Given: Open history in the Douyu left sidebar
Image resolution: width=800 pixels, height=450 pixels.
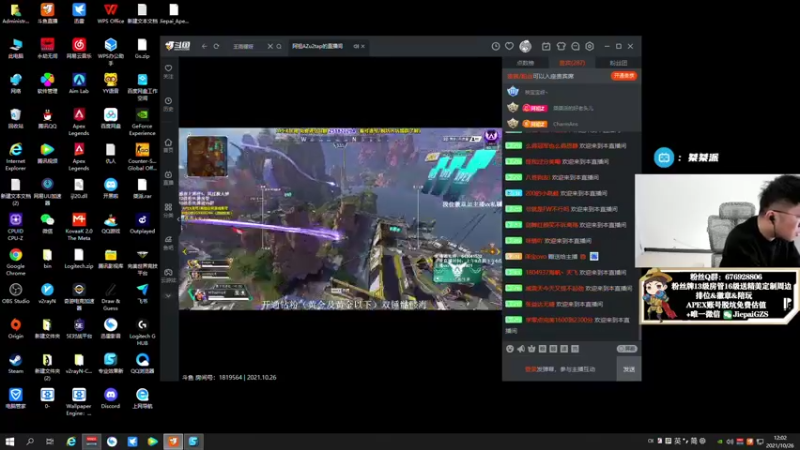Looking at the screenshot, I should 168,104.
